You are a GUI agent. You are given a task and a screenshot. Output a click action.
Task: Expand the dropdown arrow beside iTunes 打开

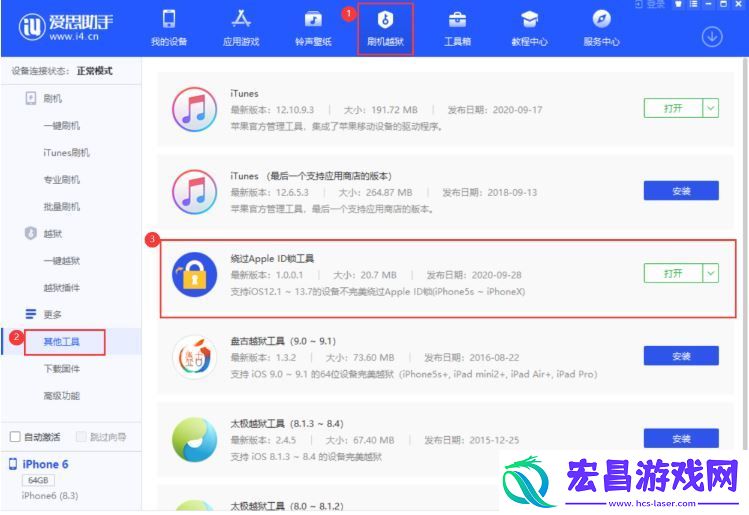coord(711,108)
